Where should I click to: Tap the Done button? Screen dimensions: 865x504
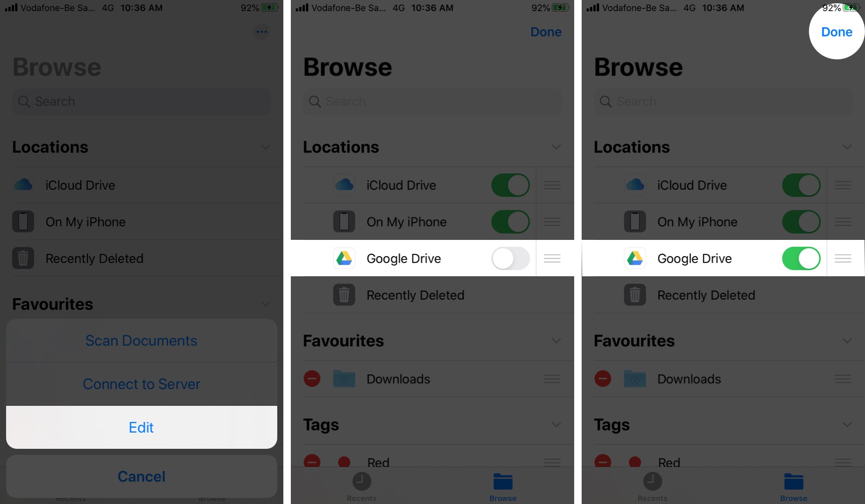coord(836,32)
